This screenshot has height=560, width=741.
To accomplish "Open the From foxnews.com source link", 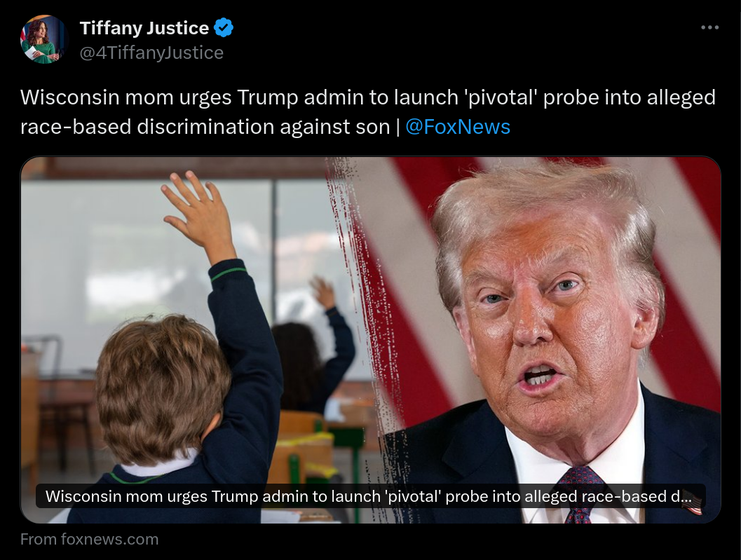I will 89,539.
